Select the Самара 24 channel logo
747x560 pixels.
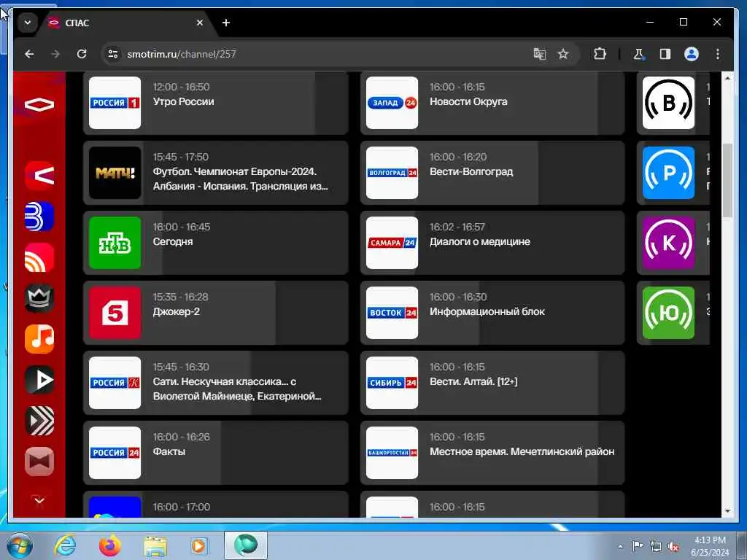[392, 243]
